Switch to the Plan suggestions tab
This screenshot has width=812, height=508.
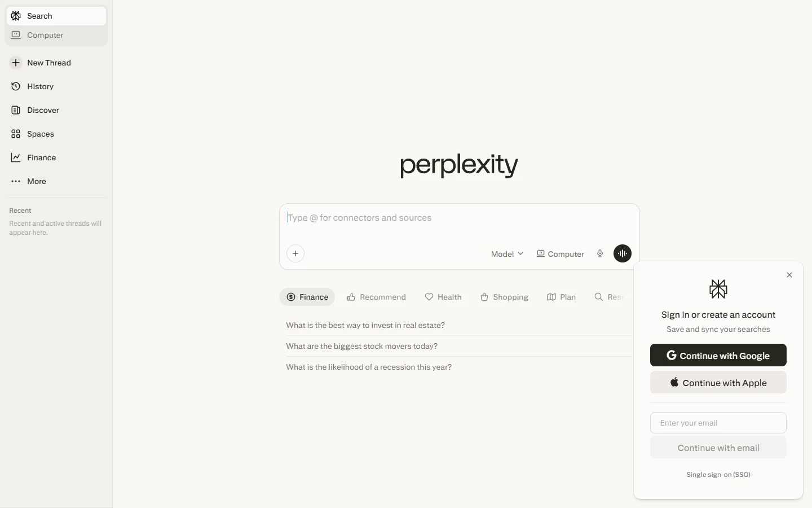point(562,297)
